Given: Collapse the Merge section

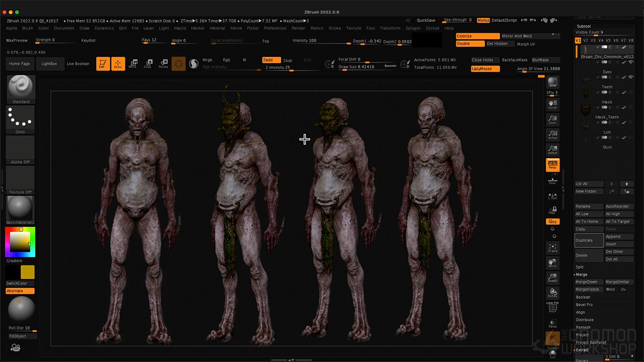Looking at the screenshot, I should pyautogui.click(x=582, y=275).
